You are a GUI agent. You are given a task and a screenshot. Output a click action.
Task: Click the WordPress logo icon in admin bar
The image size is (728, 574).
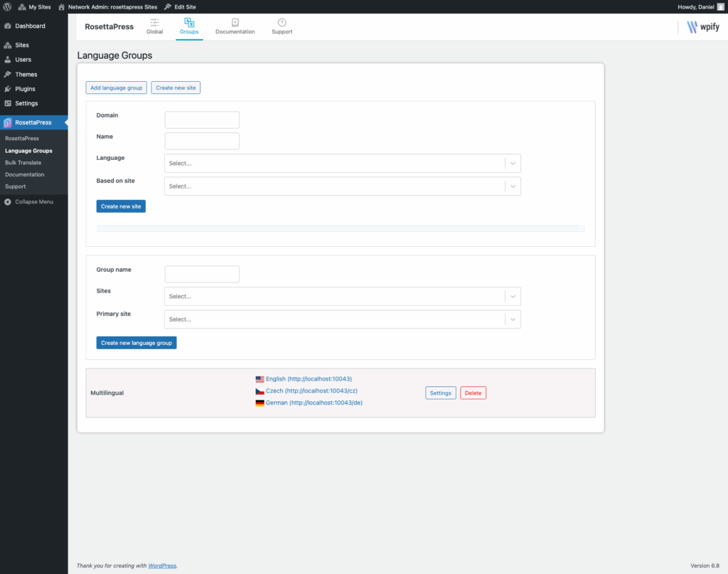[x=7, y=7]
